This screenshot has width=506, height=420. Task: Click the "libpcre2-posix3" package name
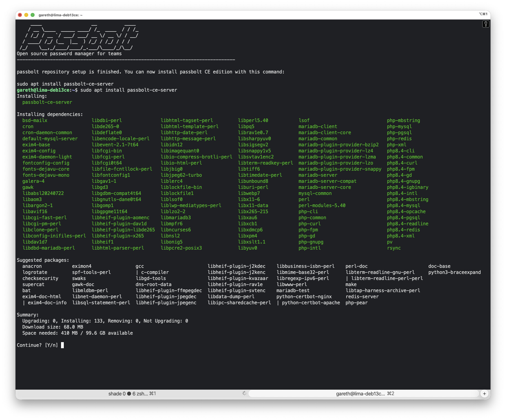coord(181,248)
